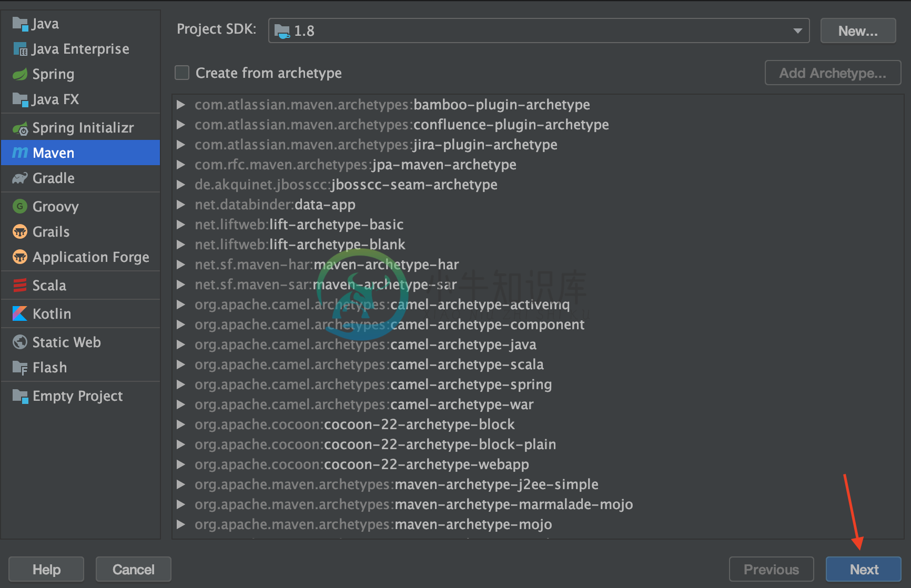Select Empty Project type

point(80,396)
